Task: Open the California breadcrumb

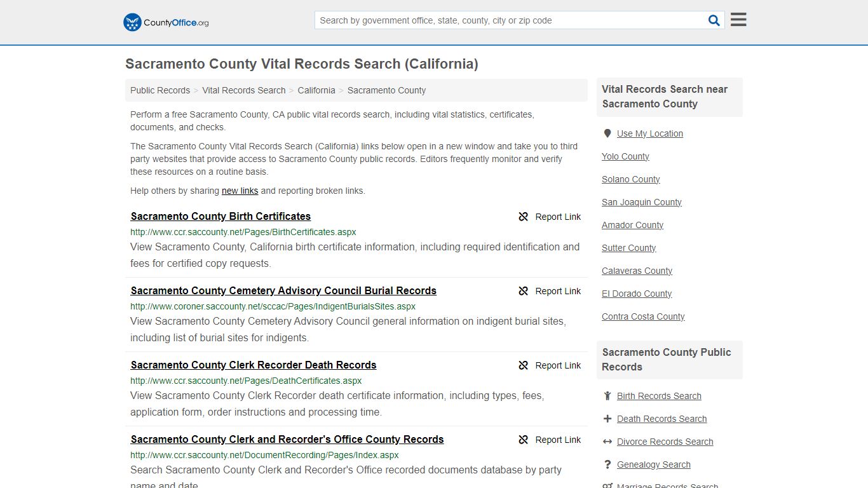Action: (316, 90)
